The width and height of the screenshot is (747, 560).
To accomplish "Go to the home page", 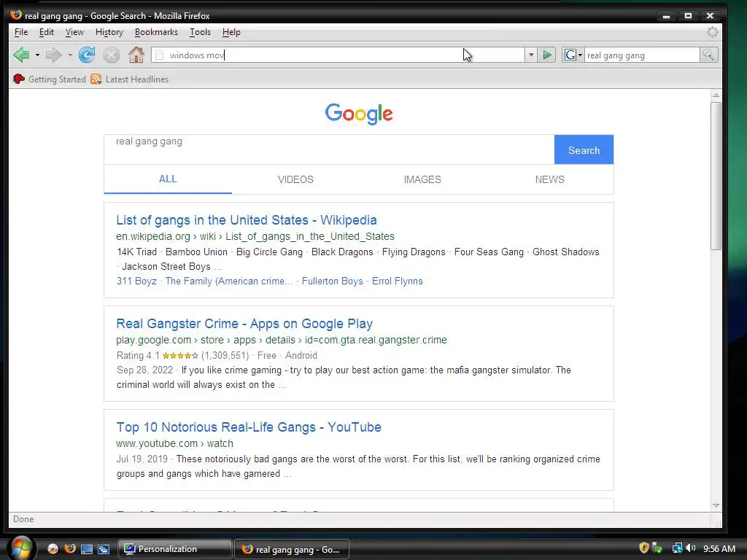I will click(x=136, y=55).
